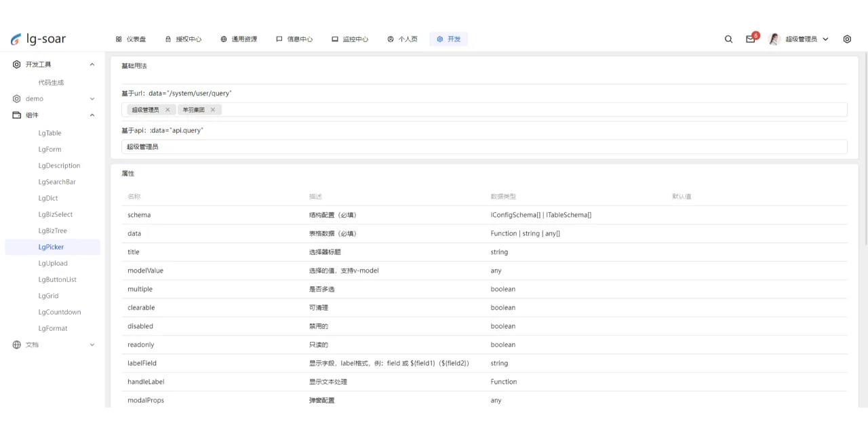This screenshot has width=868, height=434.
Task: Open the 超级管理员 user dropdown
Action: [804, 39]
